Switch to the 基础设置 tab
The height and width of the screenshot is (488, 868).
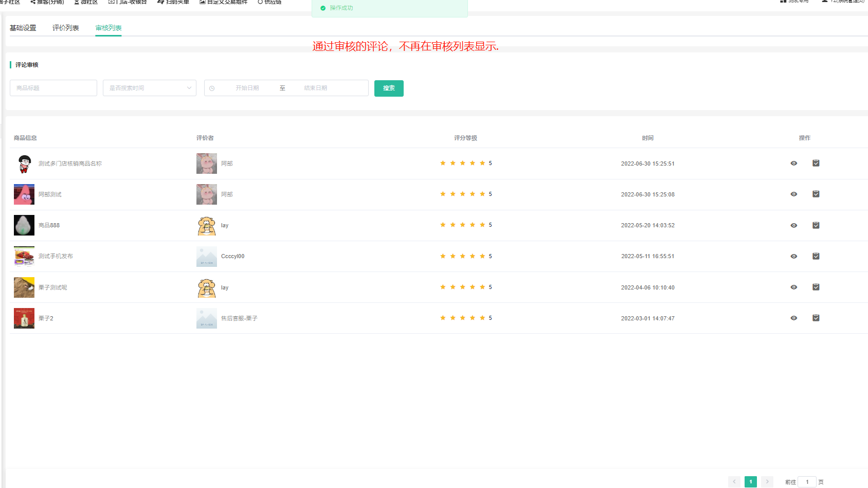tap(23, 28)
